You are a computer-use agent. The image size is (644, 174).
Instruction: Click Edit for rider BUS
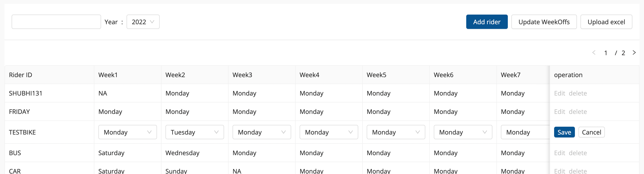[x=559, y=153]
